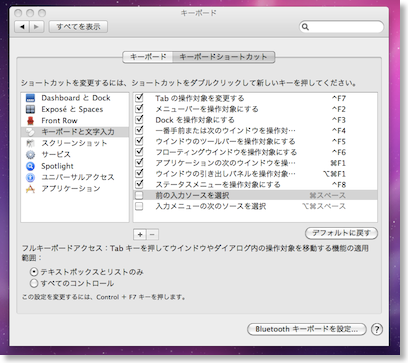The height and width of the screenshot is (363, 408).
Task: Select ユニバーサルアクセス category label
Action: [78, 177]
